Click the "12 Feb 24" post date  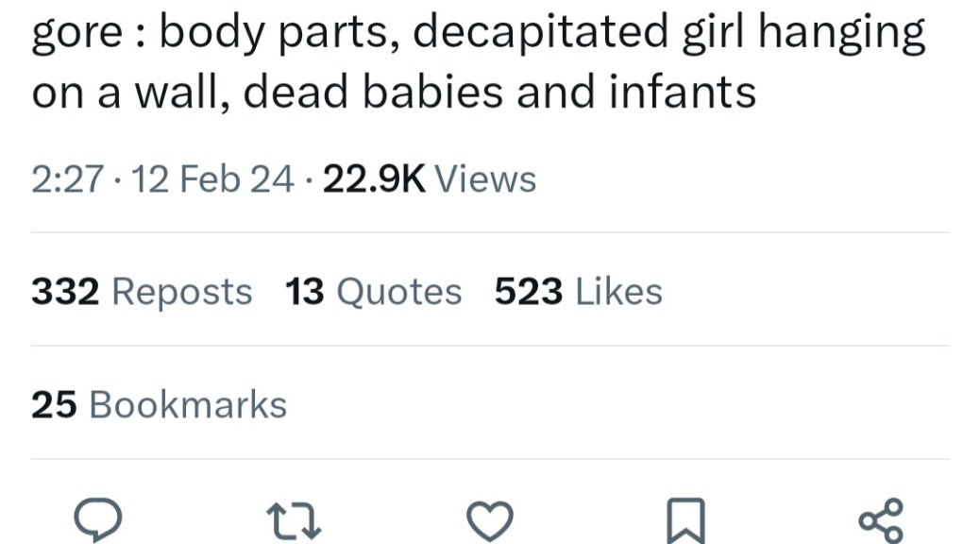coord(213,178)
